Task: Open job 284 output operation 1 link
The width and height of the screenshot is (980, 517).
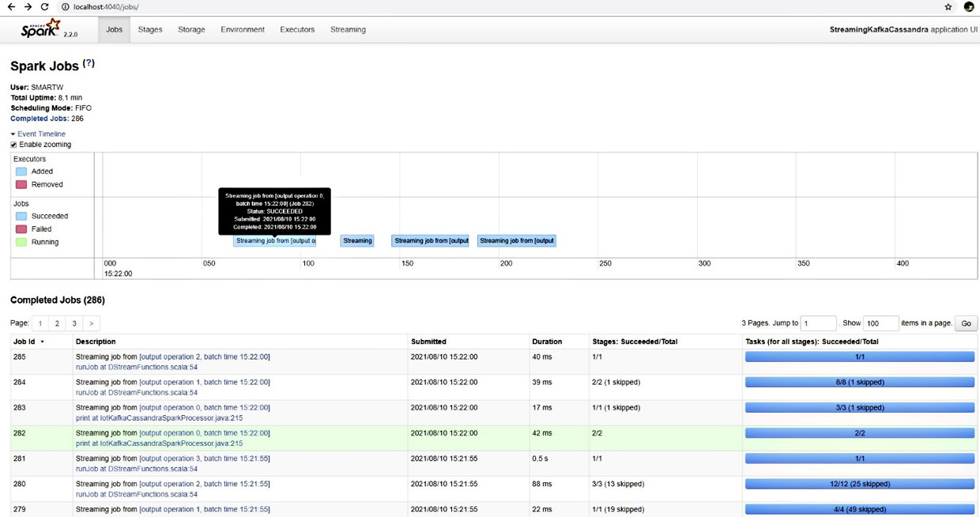Action: (205, 382)
